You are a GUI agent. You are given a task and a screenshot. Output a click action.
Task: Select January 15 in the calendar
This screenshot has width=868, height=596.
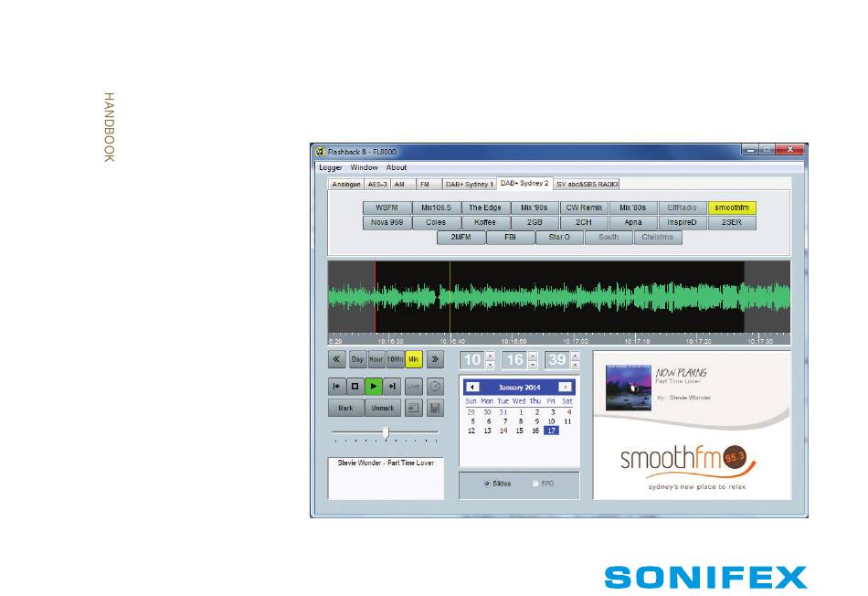pos(519,431)
